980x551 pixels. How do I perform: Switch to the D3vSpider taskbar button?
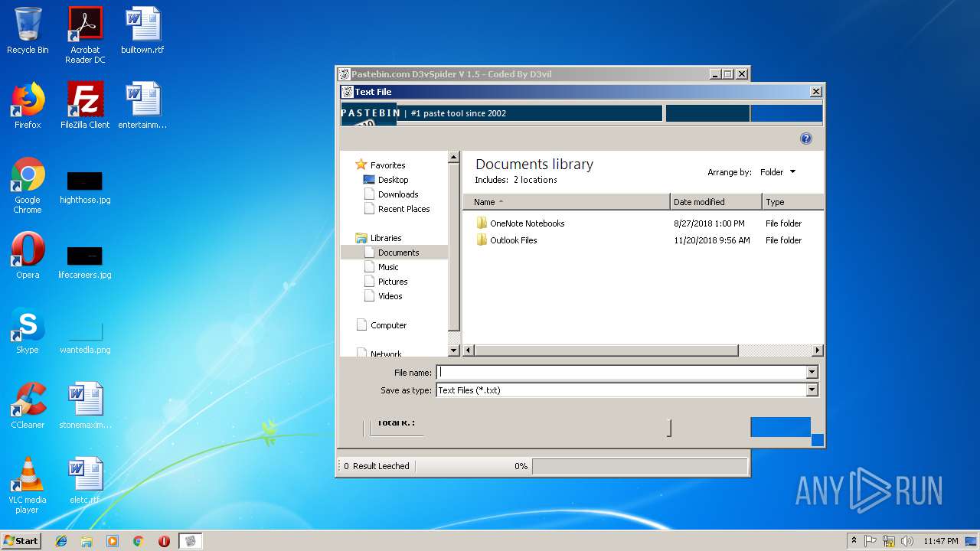coord(191,541)
